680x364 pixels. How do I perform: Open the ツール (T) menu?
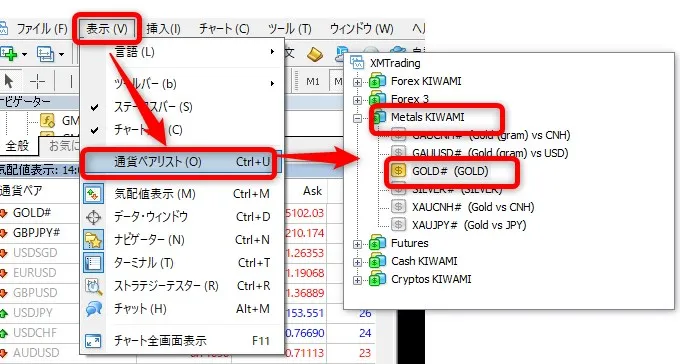pos(290,29)
